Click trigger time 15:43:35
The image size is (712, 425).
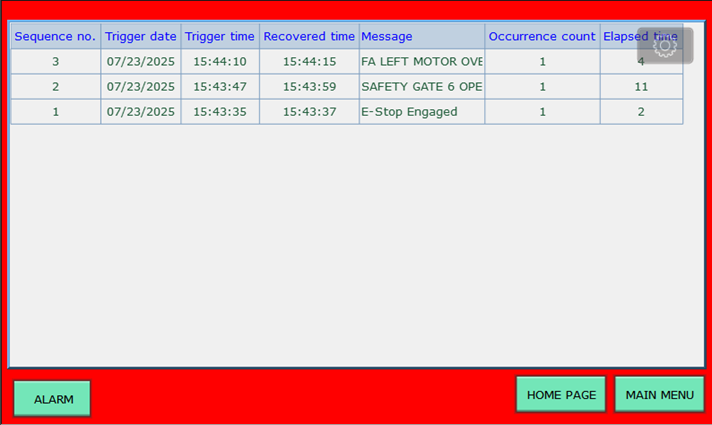(x=220, y=112)
